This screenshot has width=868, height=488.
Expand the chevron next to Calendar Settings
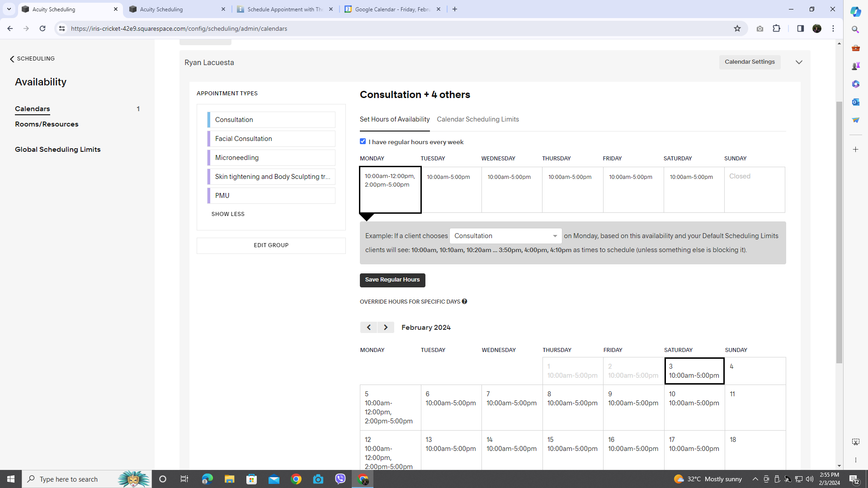pyautogui.click(x=799, y=62)
